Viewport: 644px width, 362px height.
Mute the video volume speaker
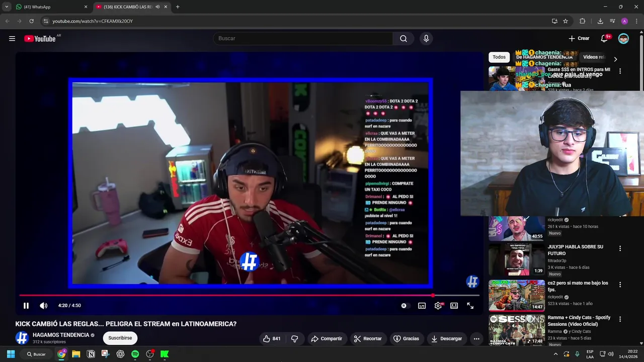pos(44,306)
